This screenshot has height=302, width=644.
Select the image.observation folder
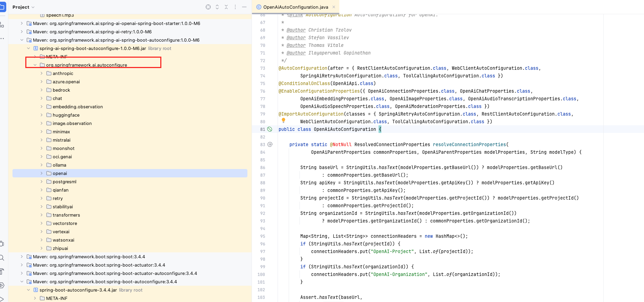[x=72, y=124]
